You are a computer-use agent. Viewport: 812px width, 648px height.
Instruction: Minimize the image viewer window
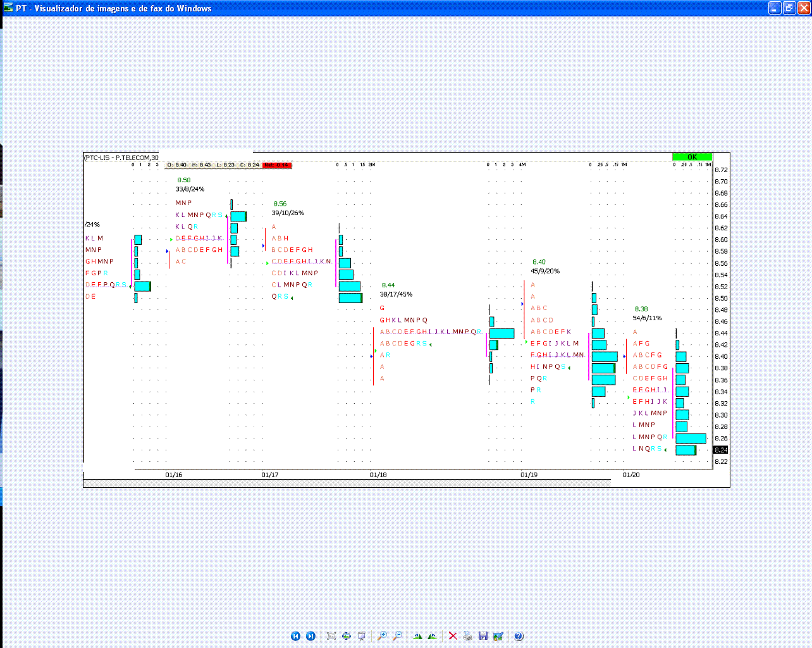pos(775,8)
